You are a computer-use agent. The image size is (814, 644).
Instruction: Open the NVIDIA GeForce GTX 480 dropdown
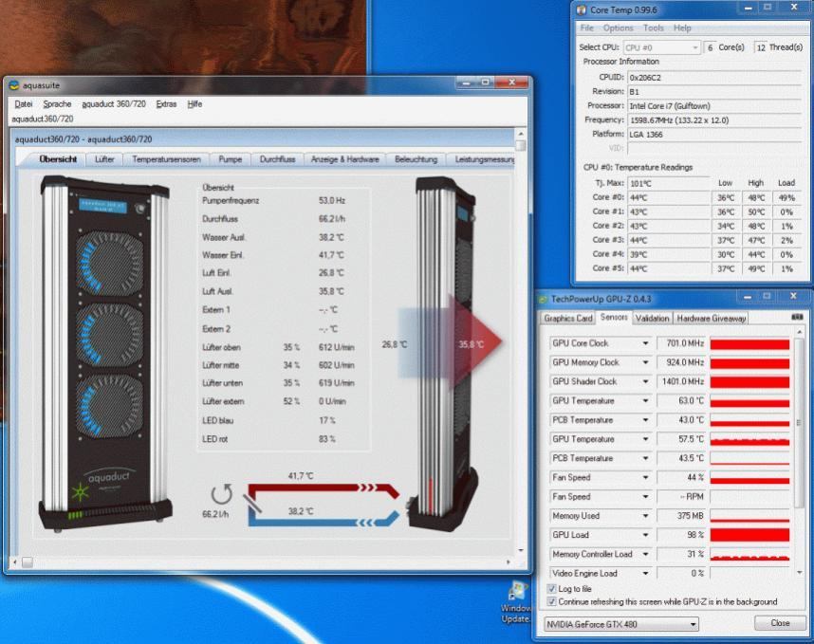pyautogui.click(x=621, y=624)
